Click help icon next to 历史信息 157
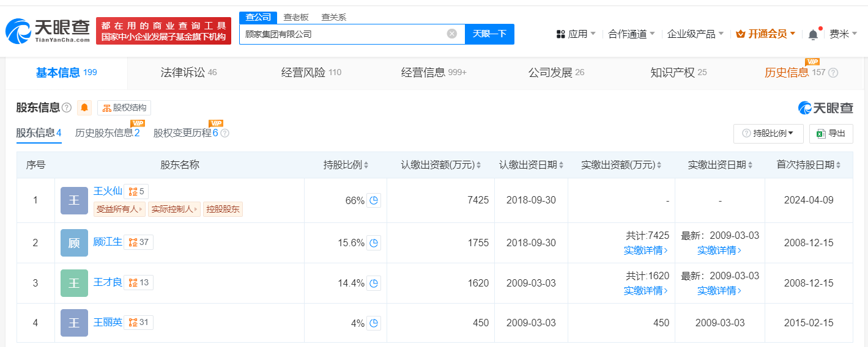Screen dimensions: 868x347 (833, 73)
